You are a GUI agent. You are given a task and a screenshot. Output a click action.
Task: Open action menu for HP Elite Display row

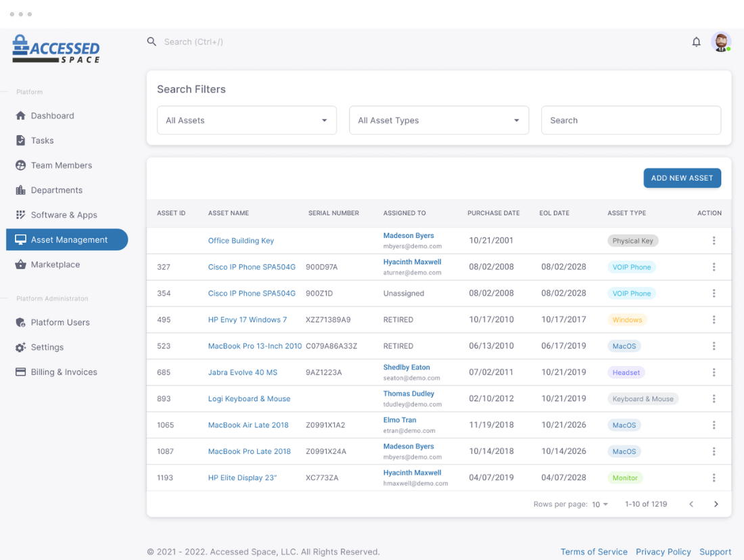coord(714,478)
